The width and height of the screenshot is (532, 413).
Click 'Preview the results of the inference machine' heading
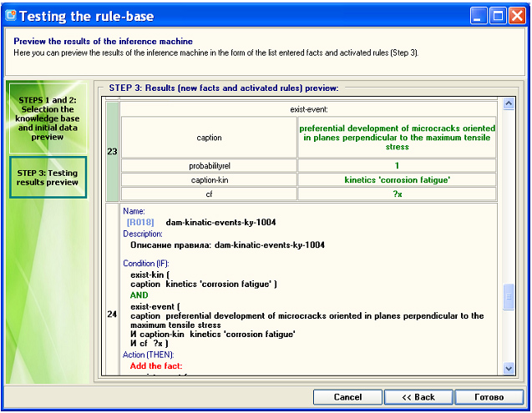coord(104,42)
